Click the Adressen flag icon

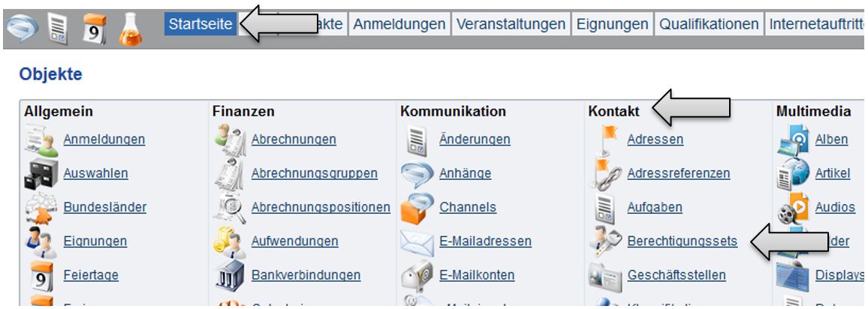(605, 139)
